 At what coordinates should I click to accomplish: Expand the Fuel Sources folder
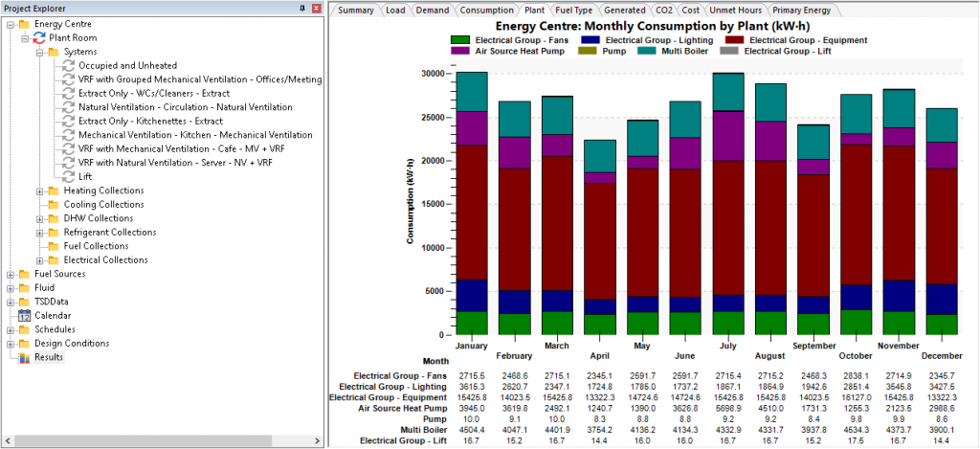click(x=11, y=274)
